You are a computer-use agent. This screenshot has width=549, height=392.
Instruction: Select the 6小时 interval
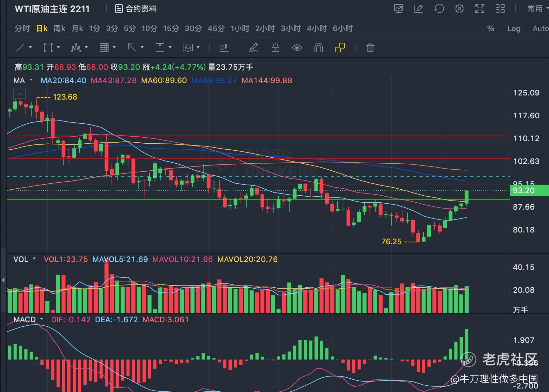tap(343, 29)
